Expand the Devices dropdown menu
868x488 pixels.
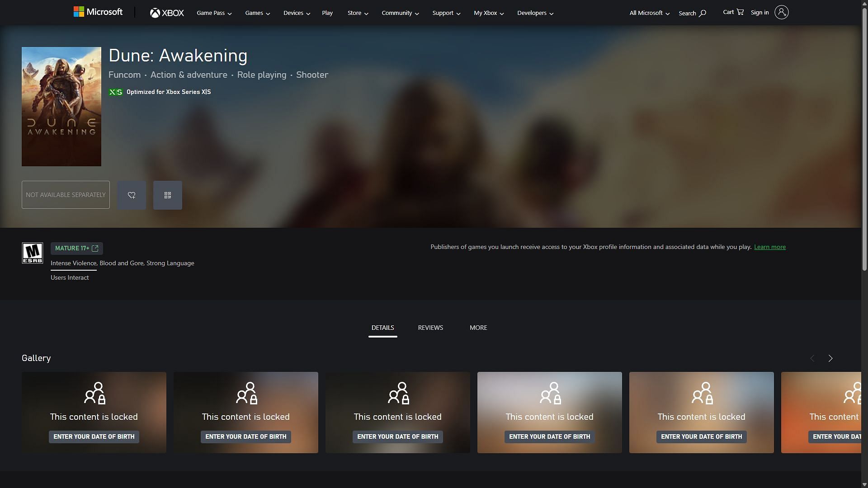coord(297,13)
